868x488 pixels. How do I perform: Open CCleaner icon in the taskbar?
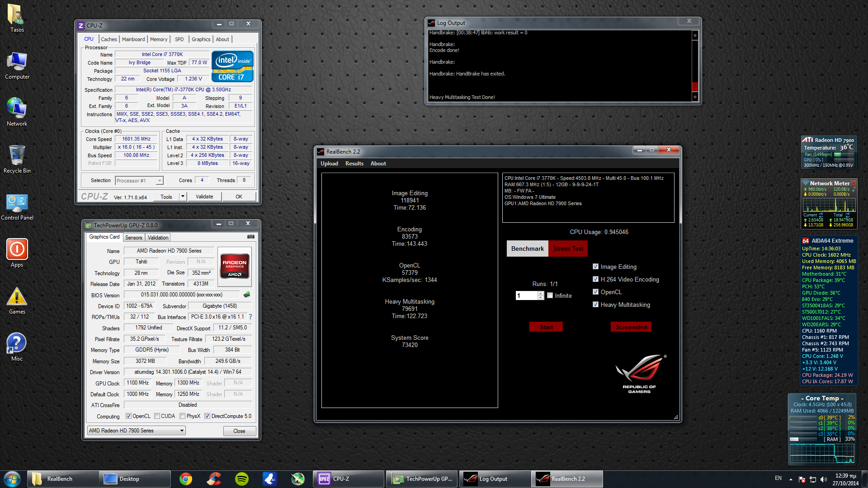click(x=214, y=479)
